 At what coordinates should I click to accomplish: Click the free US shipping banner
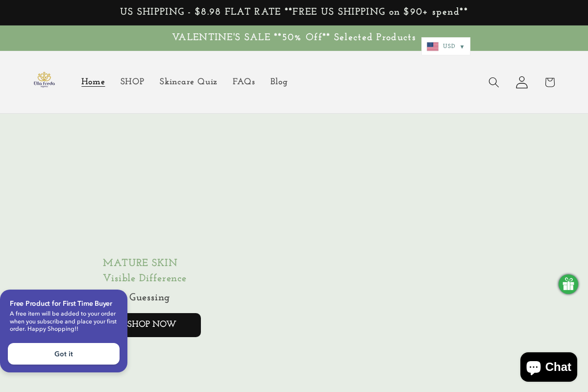point(294,12)
